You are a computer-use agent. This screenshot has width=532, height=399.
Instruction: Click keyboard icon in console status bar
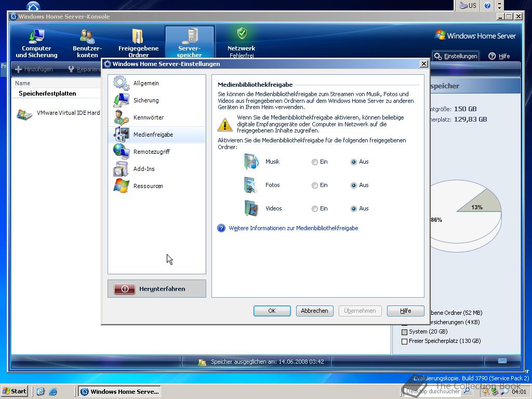[x=502, y=361]
